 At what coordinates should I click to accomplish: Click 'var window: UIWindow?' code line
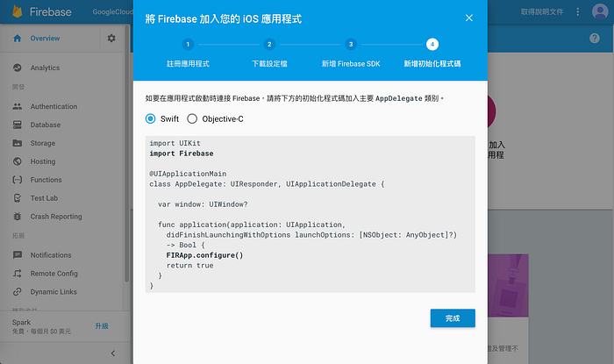click(203, 204)
